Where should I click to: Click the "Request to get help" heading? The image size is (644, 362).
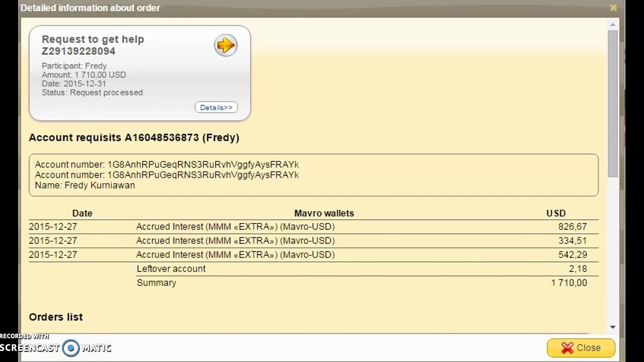93,39
